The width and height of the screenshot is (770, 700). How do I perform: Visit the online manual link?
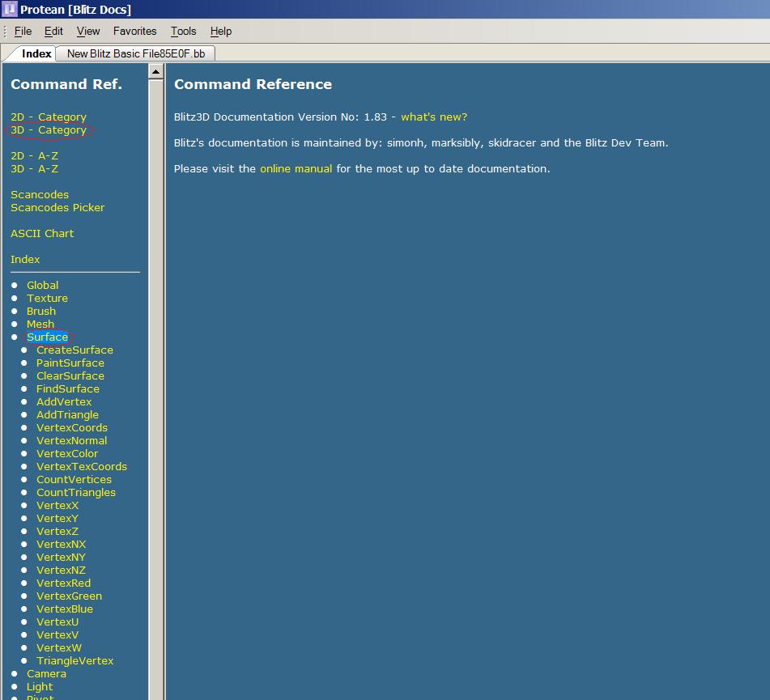click(296, 168)
